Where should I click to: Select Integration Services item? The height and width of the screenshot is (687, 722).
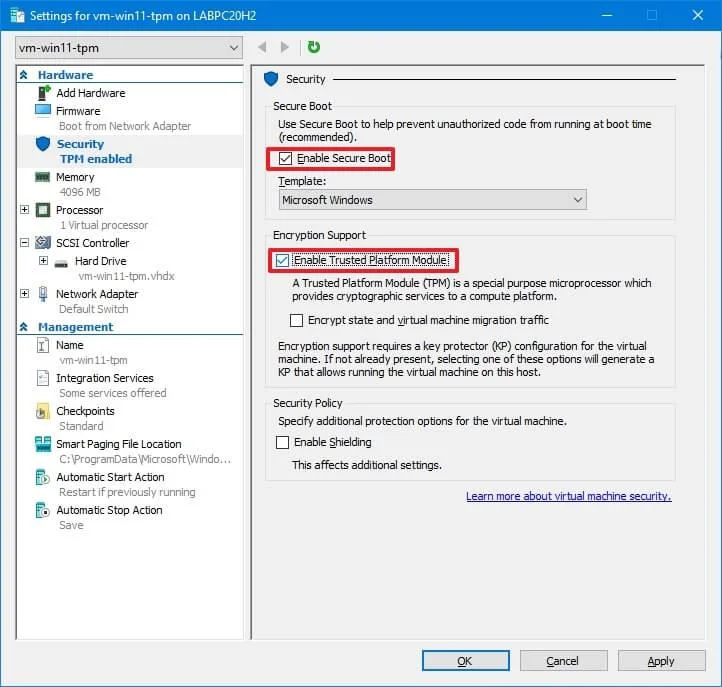tap(105, 378)
